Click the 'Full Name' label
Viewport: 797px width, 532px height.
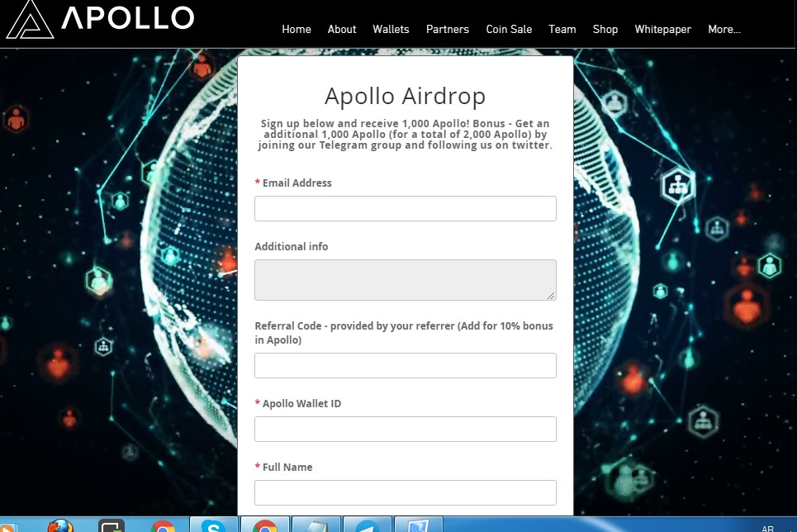point(287,468)
